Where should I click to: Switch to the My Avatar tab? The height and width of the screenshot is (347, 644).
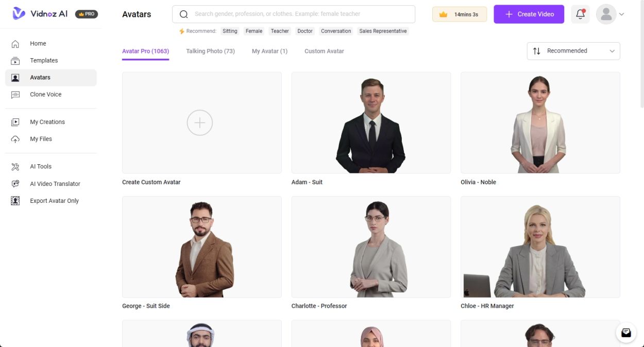269,51
